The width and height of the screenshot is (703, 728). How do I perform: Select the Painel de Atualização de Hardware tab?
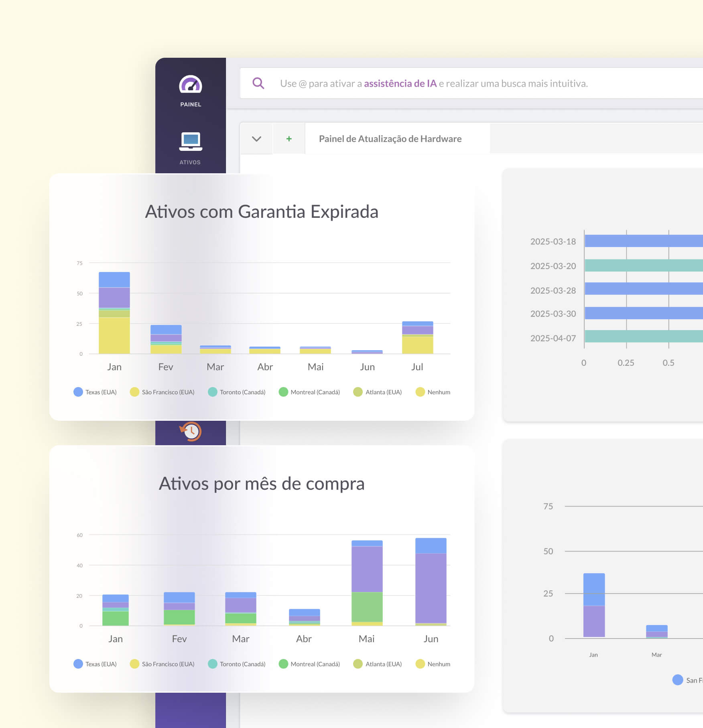(x=390, y=139)
